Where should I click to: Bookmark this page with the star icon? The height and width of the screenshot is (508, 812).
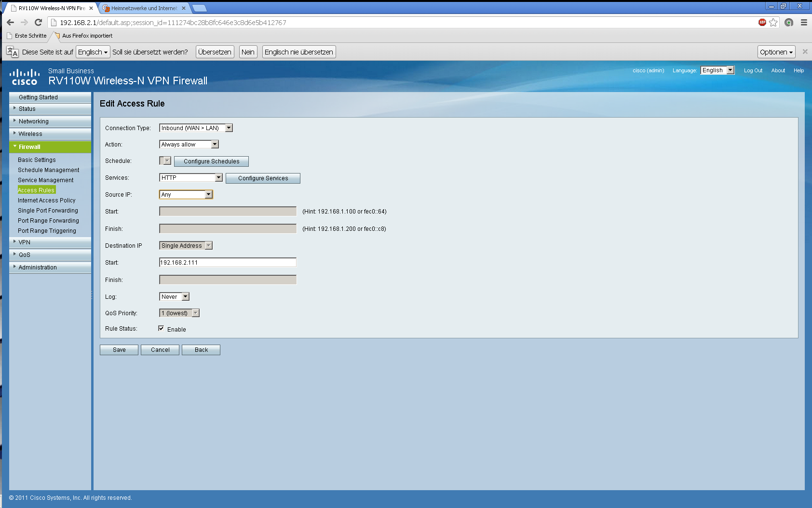click(773, 23)
